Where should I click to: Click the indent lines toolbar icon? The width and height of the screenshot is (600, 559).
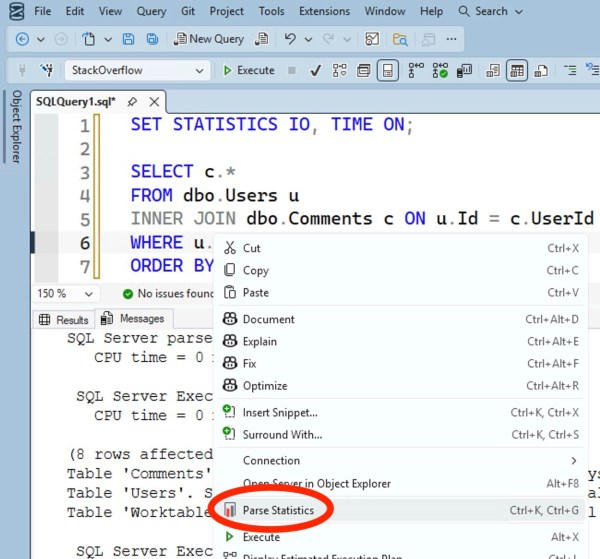tap(570, 70)
